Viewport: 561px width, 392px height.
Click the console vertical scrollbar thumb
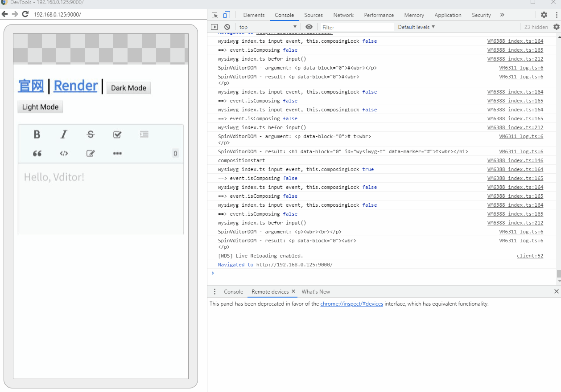pos(559,274)
